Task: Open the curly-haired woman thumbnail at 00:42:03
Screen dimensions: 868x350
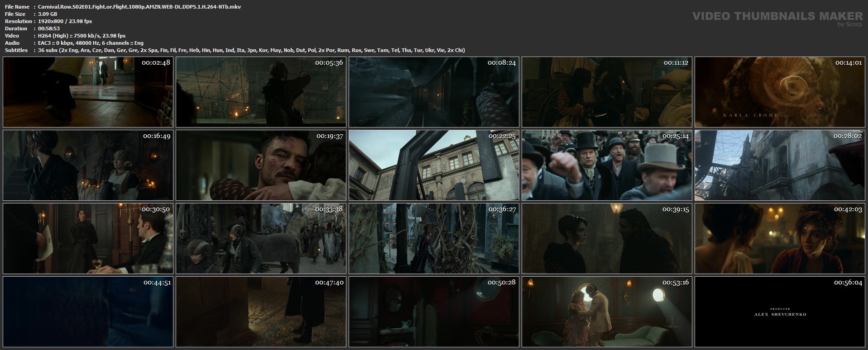Action: click(x=780, y=239)
